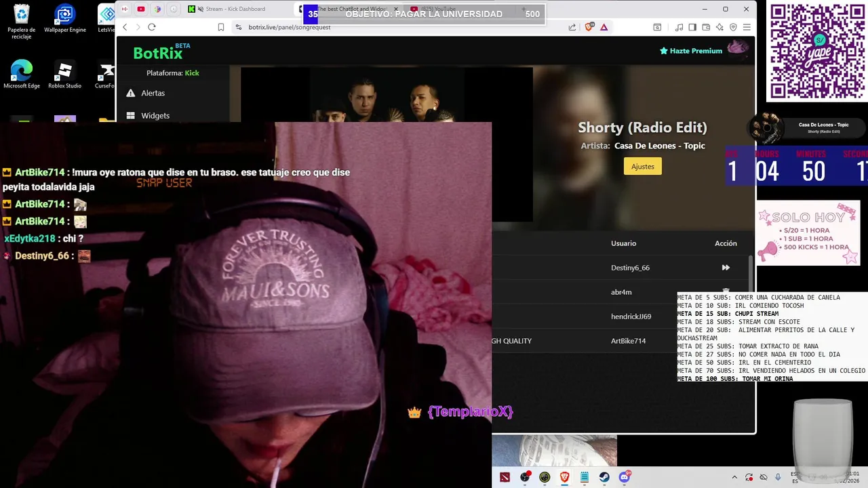Go back in the Brave browser

[x=125, y=27]
